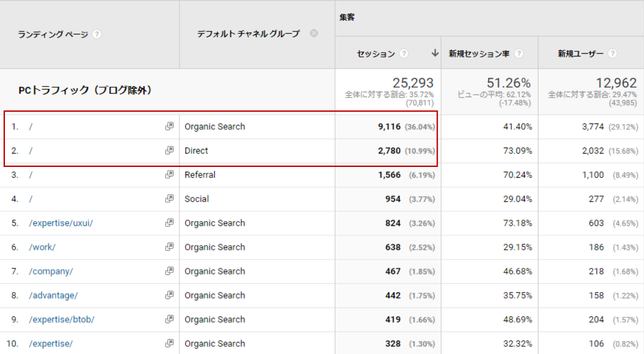This screenshot has width=644, height=354.
Task: Click Organic Search cell in row 1
Action: point(215,127)
